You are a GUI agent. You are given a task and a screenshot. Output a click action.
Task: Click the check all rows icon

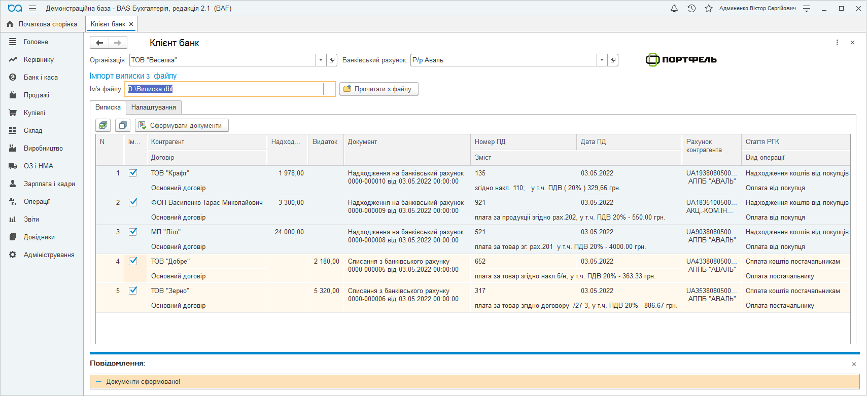coord(103,125)
